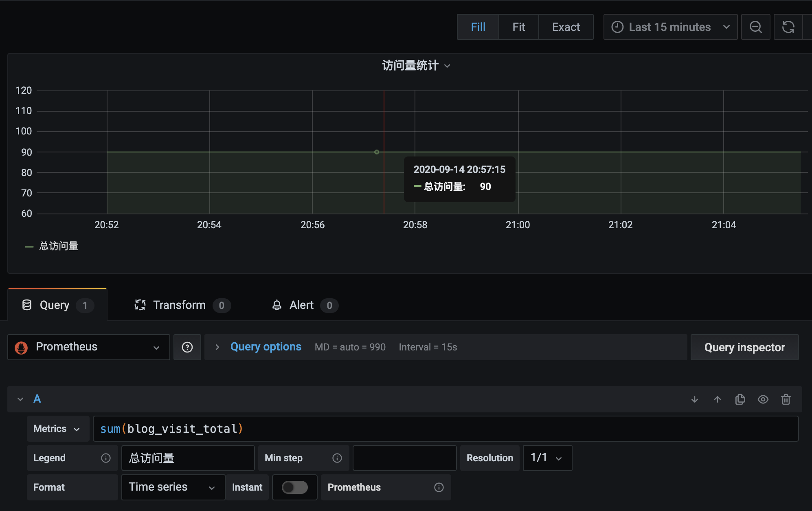Screen dimensions: 812x511
Task: Click the Min step info icon
Action: 337,458
